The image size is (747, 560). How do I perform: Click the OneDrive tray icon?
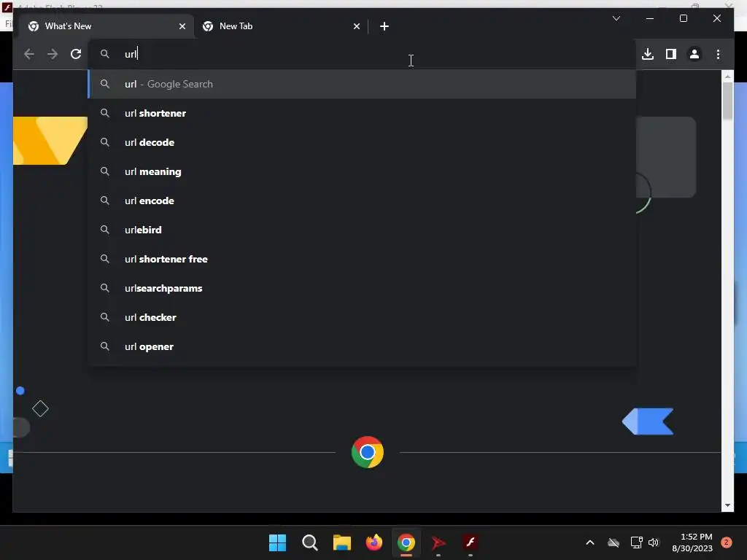(x=613, y=542)
